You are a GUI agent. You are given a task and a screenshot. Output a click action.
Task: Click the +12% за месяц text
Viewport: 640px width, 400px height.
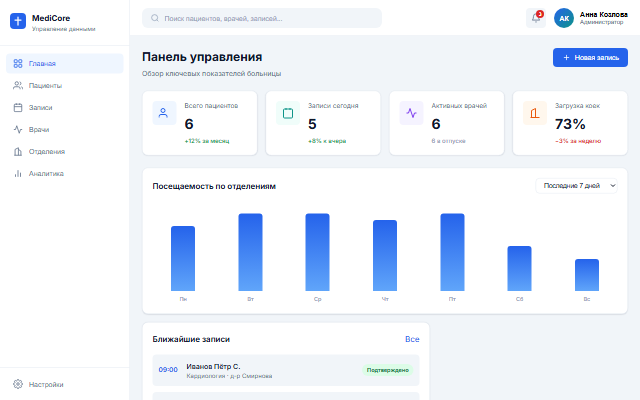coord(207,141)
